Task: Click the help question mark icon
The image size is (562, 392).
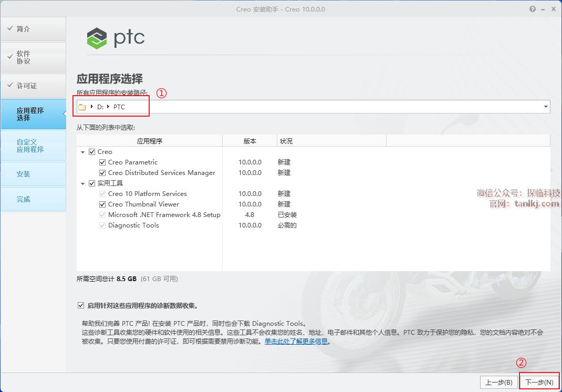Action: pyautogui.click(x=533, y=9)
